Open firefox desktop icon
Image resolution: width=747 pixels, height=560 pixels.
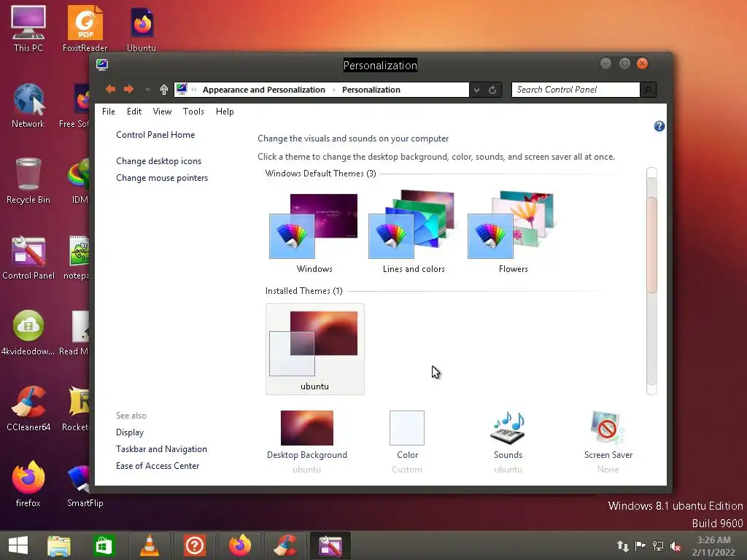coord(28,484)
